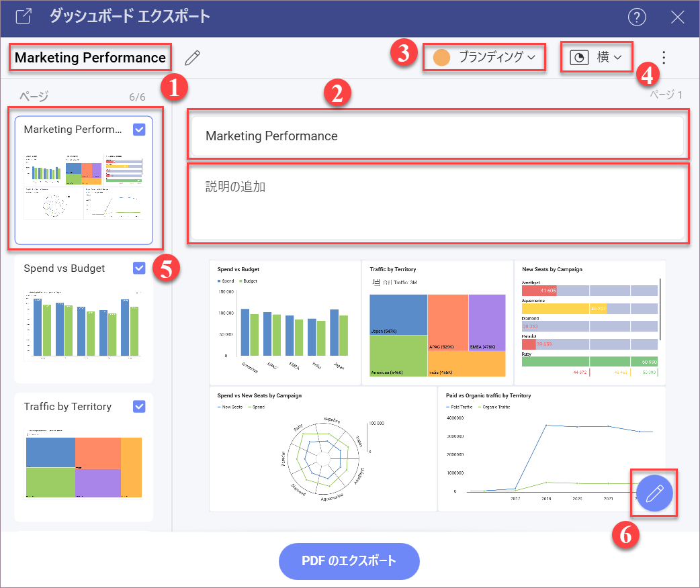Click the Marketing Performance header title text
The width and height of the screenshot is (700, 588).
[90, 58]
